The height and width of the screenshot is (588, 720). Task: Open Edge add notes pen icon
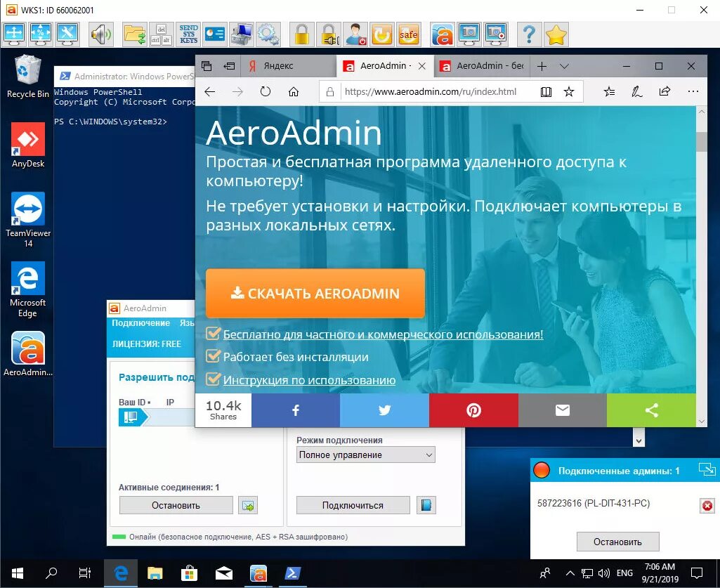click(x=637, y=92)
